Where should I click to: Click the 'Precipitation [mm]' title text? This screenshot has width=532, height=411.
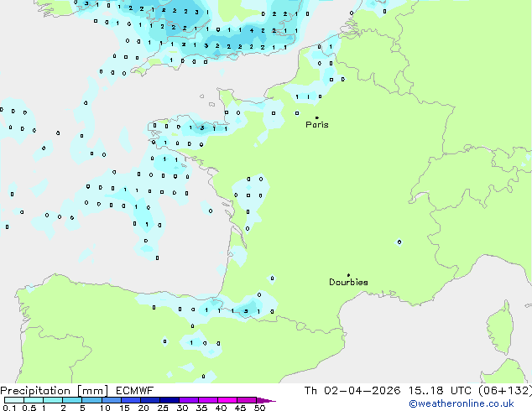[55, 391]
